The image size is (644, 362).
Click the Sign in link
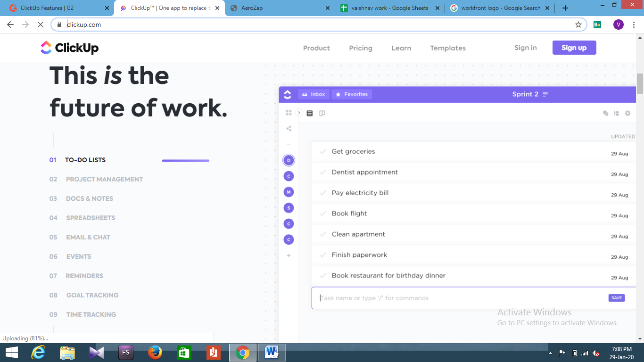click(526, 48)
